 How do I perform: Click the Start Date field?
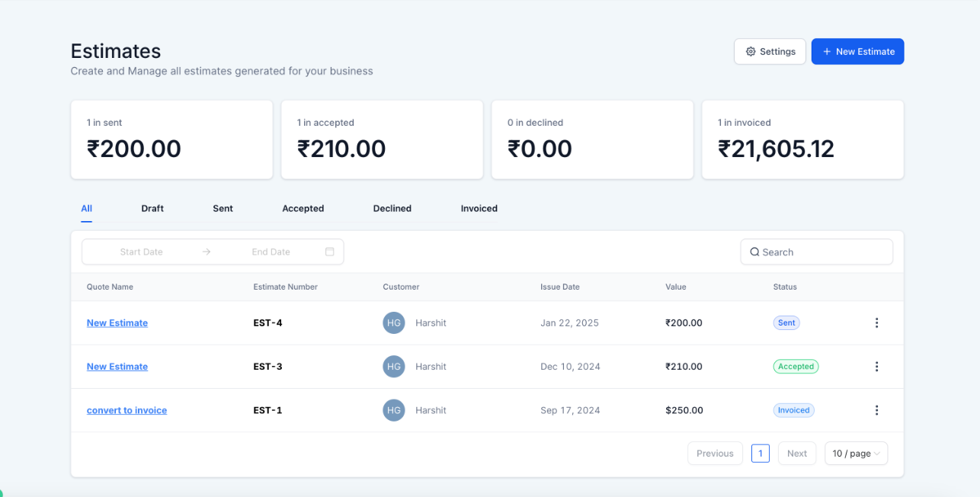(142, 252)
